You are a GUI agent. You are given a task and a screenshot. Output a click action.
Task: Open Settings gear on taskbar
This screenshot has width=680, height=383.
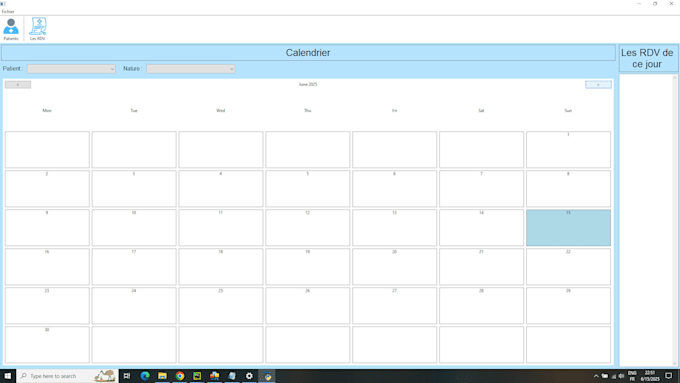point(249,376)
